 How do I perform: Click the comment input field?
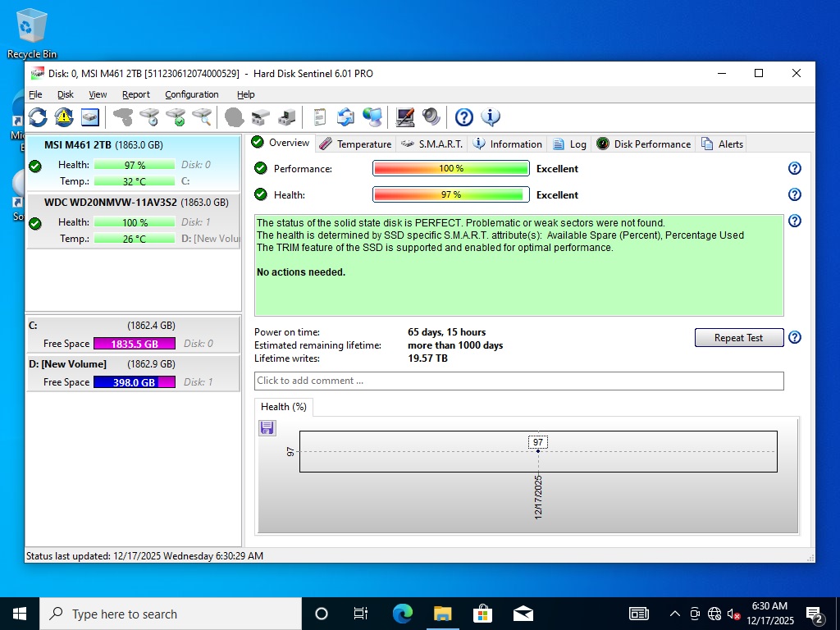coord(518,381)
